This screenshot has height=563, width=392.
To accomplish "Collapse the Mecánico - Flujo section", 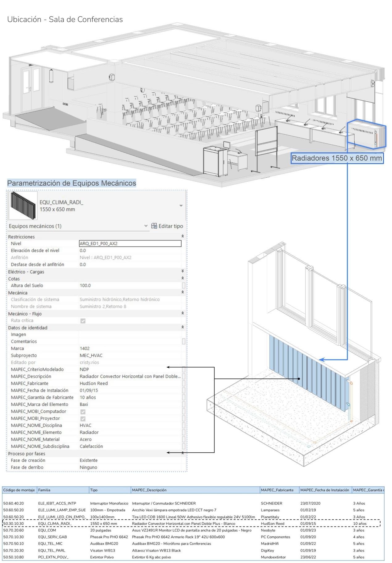I will coord(183,314).
